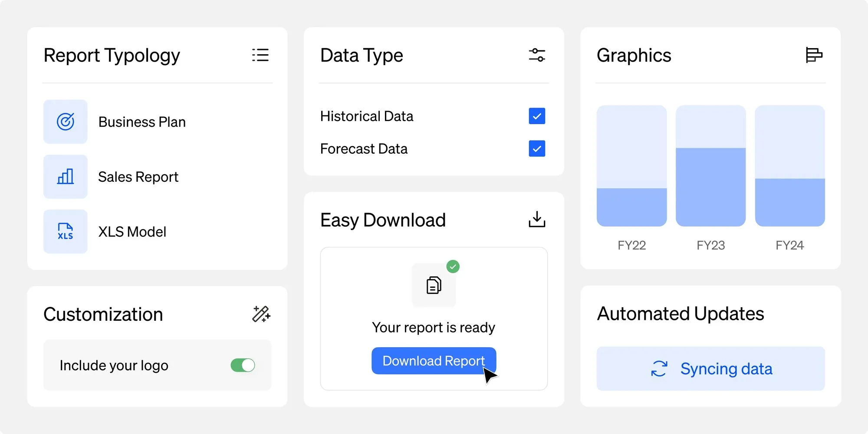The width and height of the screenshot is (868, 434).
Task: Click the download icon in Easy Download header
Action: 537,220
